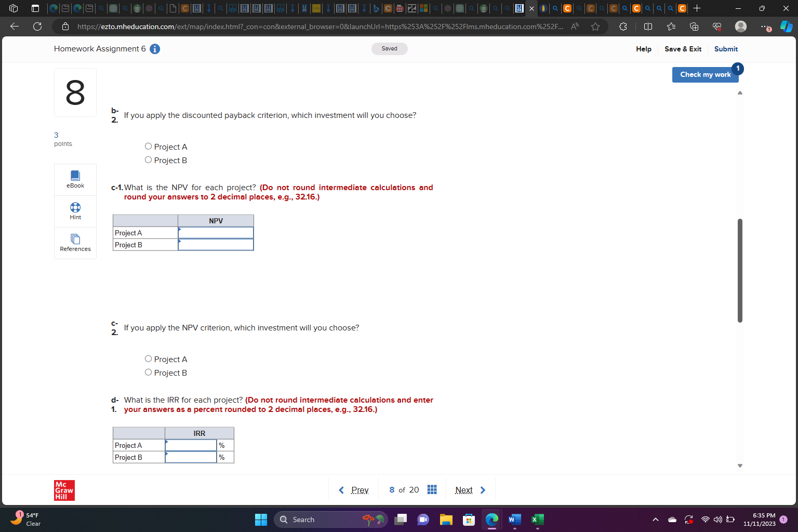Click the McGraw Hill logo at the bottom

tap(64, 490)
